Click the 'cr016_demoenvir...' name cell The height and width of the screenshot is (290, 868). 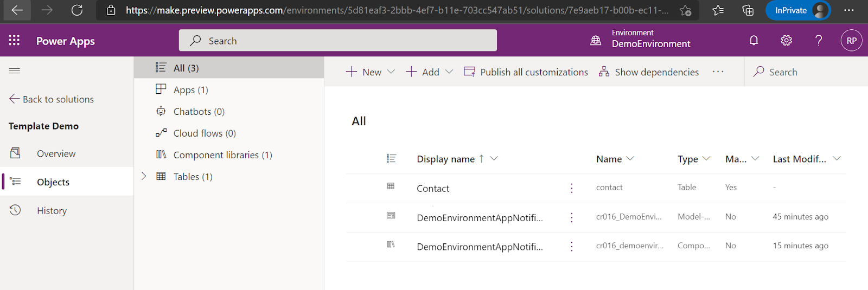point(630,246)
